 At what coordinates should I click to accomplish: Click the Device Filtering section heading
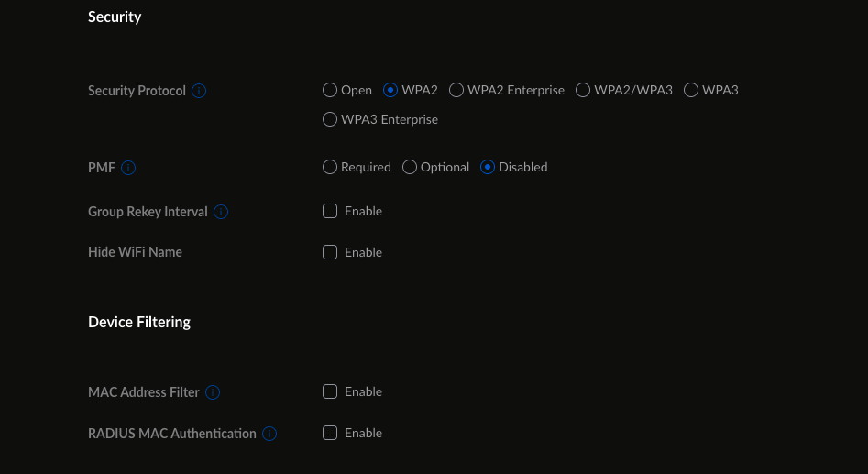(x=139, y=322)
